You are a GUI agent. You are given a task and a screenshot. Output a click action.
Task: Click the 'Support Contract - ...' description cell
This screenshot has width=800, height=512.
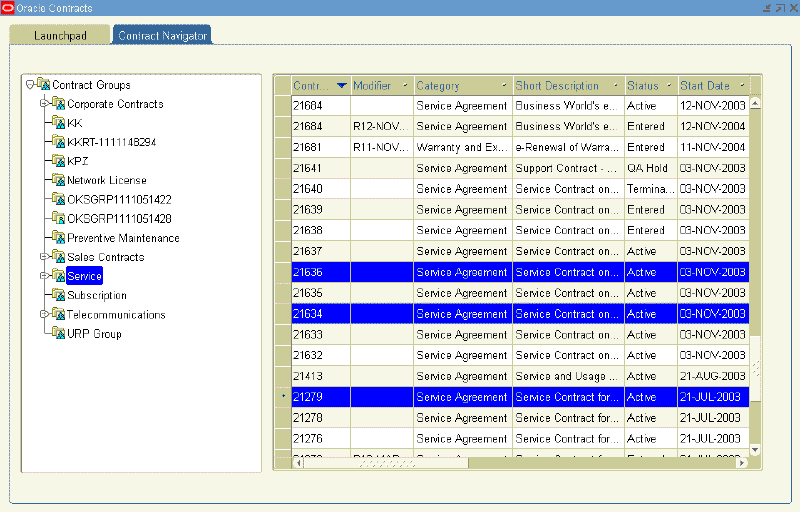(x=569, y=168)
